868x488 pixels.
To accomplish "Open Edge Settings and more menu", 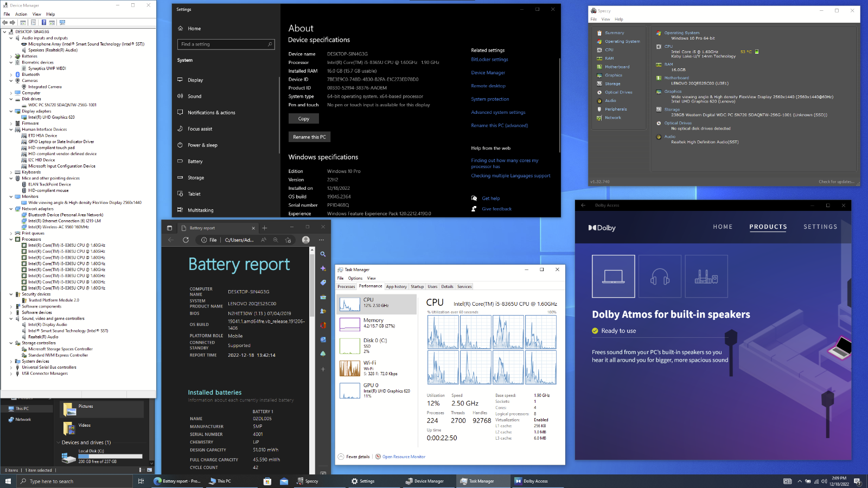I will coord(322,240).
